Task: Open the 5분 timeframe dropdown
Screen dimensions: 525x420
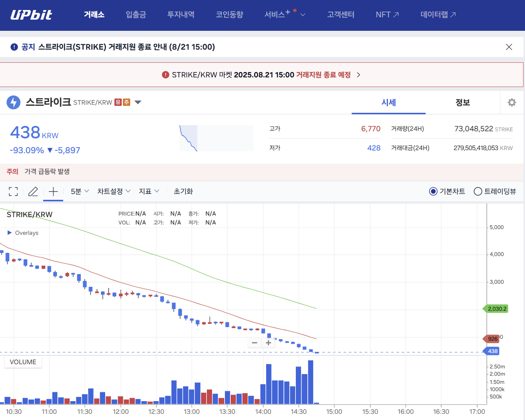Action: [x=79, y=191]
